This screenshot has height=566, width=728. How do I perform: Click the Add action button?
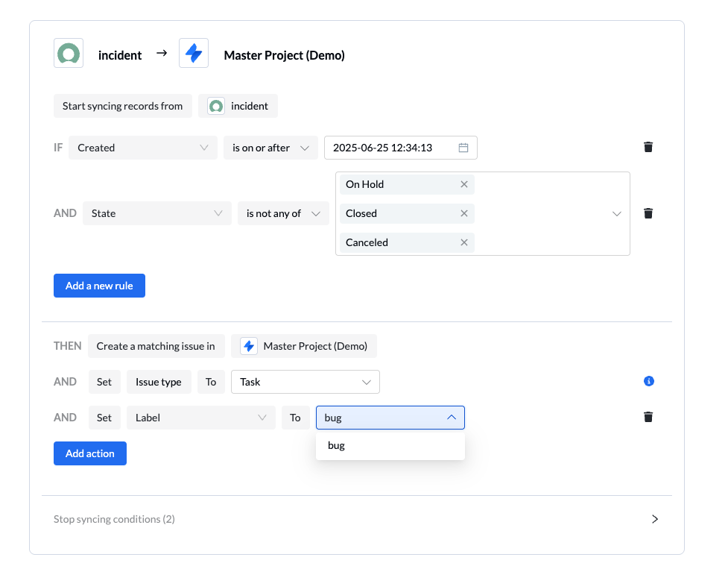89,453
